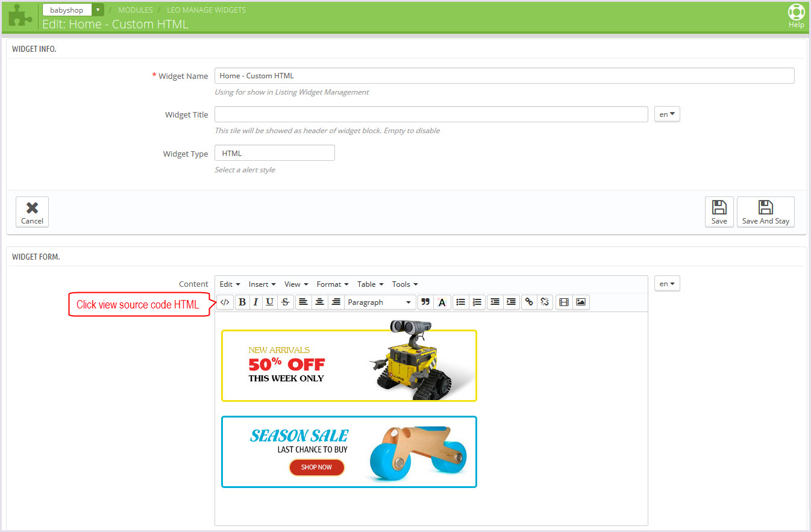Click the Help lifebuoy icon
811x532 pixels.
[796, 13]
